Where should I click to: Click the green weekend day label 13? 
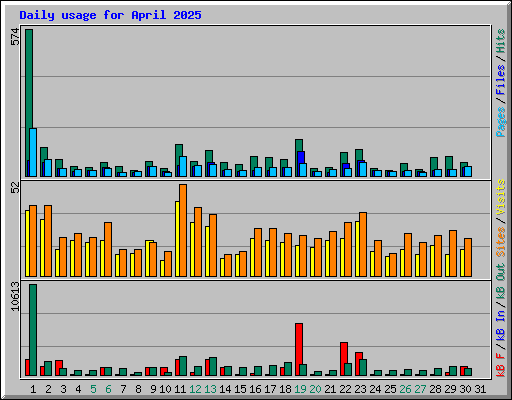pyautogui.click(x=210, y=389)
